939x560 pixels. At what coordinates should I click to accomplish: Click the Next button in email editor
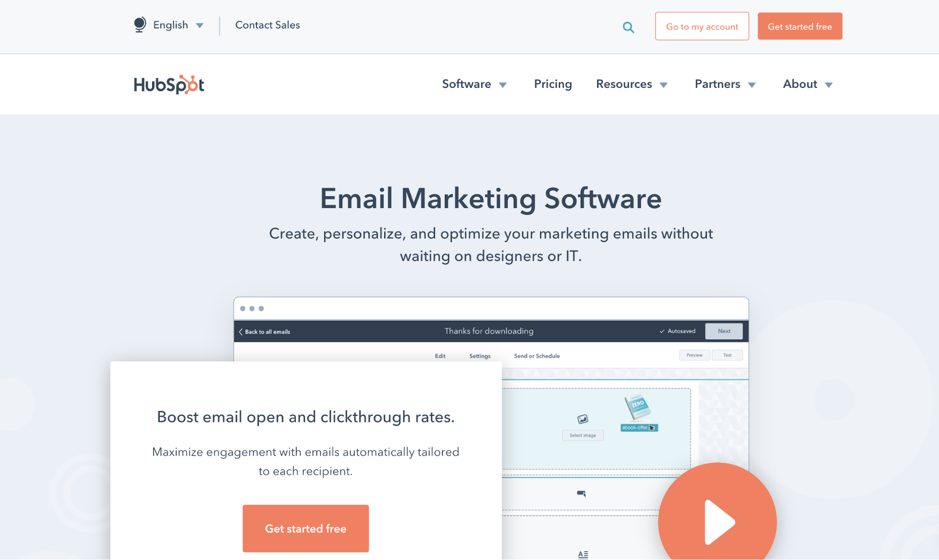click(x=723, y=331)
